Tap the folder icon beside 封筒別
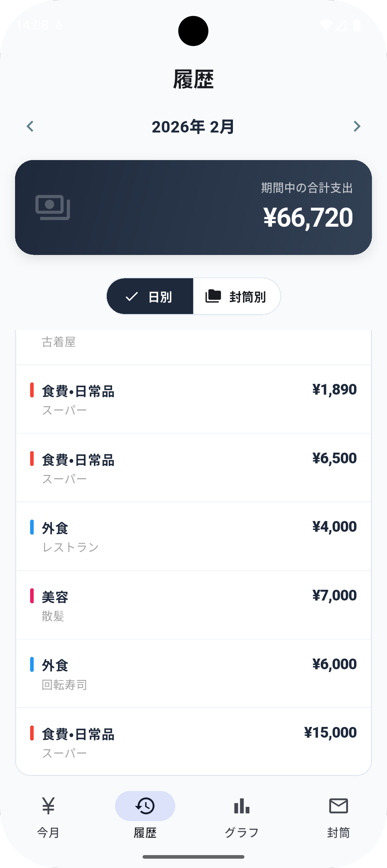Image resolution: width=387 pixels, height=868 pixels. 213,296
